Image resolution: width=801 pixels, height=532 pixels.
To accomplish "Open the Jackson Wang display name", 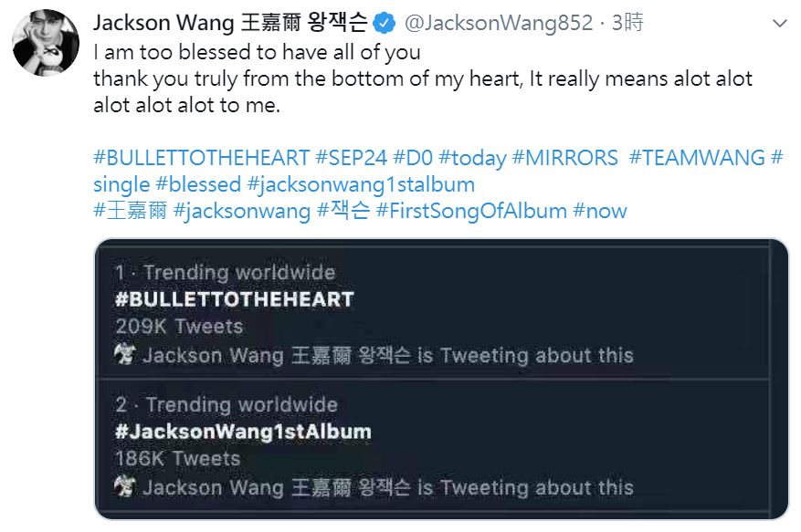I will (230, 23).
